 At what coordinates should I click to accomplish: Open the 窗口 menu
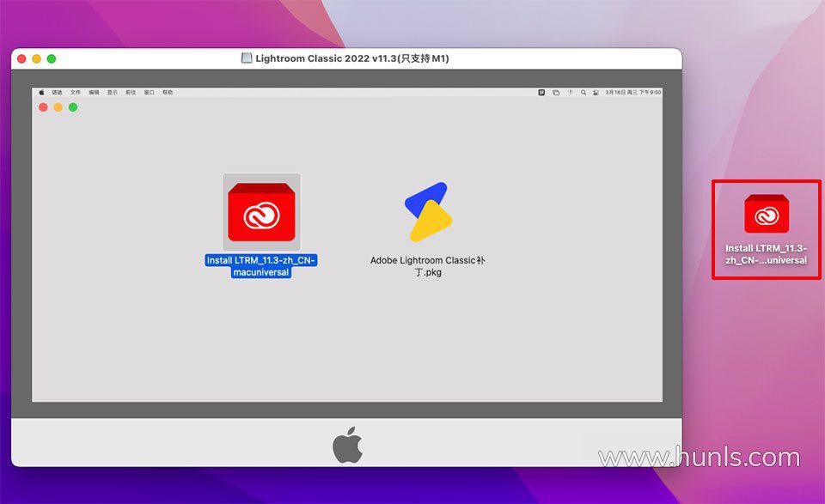tap(150, 93)
